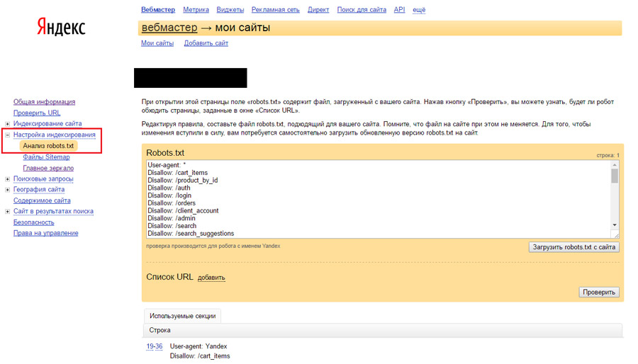This screenshot has width=638, height=364.
Task: Click the Robots.txt scrollbar down arrow
Action: coord(615,225)
